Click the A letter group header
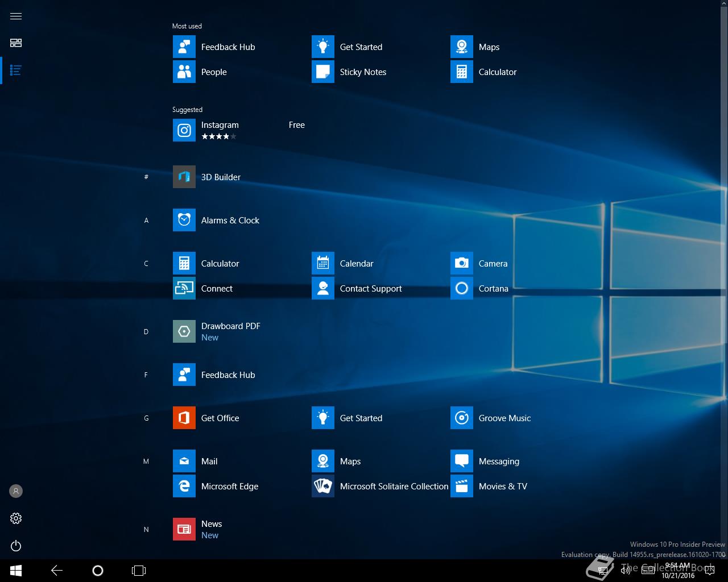Viewport: 728px width, 582px height. (x=146, y=220)
